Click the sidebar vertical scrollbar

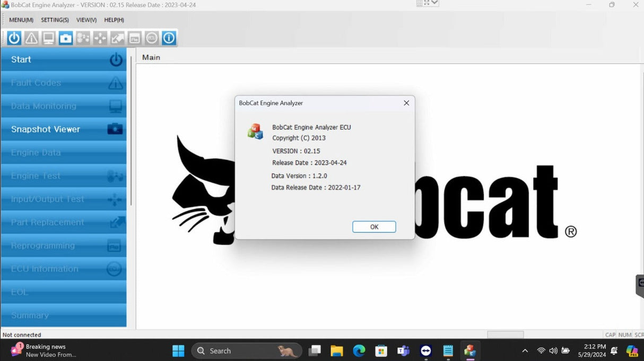[x=131, y=131]
